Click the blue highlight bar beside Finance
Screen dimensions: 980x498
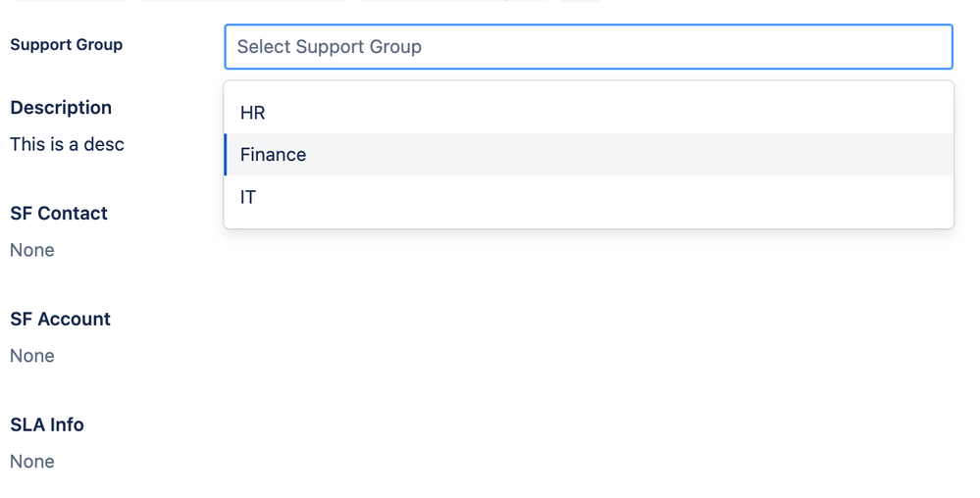pos(226,155)
